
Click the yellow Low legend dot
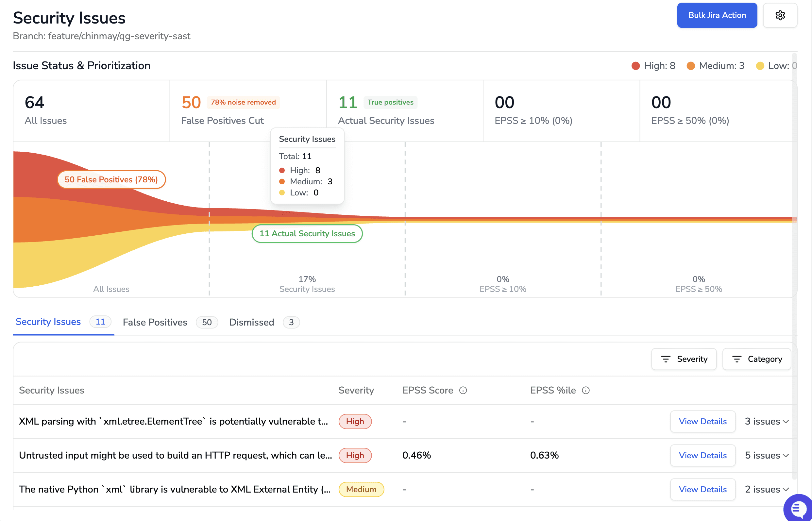coord(760,66)
